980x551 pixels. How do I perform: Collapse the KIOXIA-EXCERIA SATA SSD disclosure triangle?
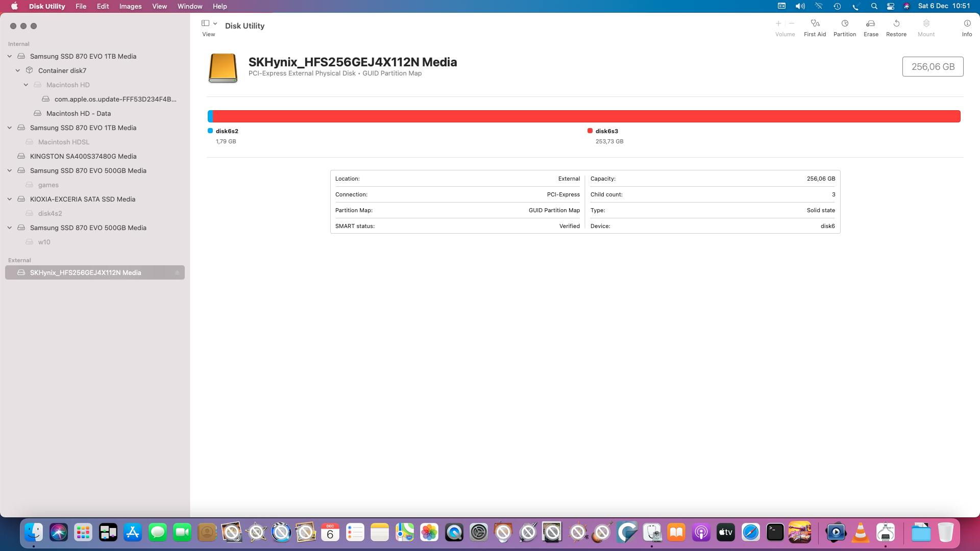pyautogui.click(x=10, y=199)
